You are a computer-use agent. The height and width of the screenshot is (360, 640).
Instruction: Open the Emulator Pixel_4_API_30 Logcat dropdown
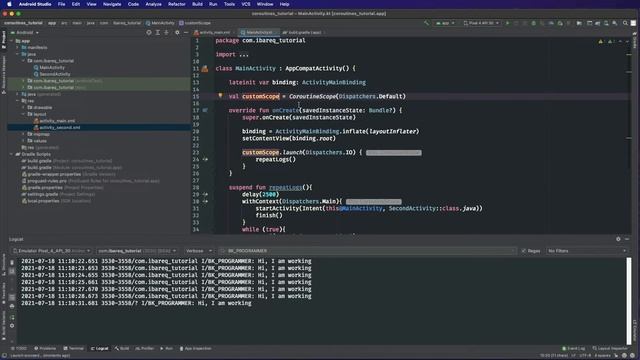click(x=51, y=251)
